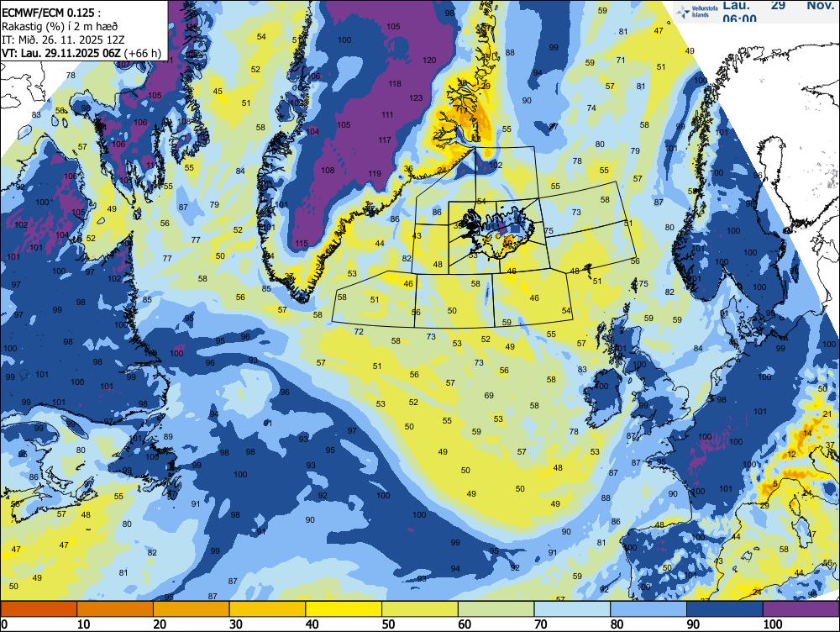Click the value '108' over Greenland
Viewport: 840px width, 632px height.
click(328, 171)
